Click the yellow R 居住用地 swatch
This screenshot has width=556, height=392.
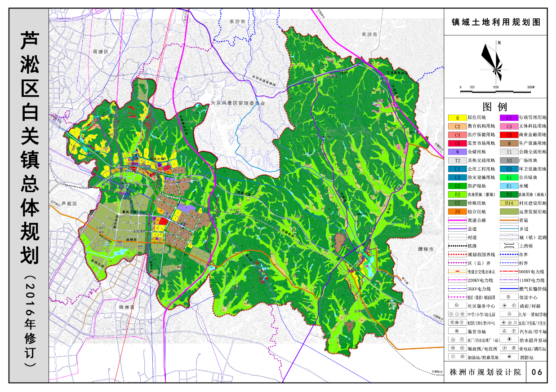click(457, 118)
